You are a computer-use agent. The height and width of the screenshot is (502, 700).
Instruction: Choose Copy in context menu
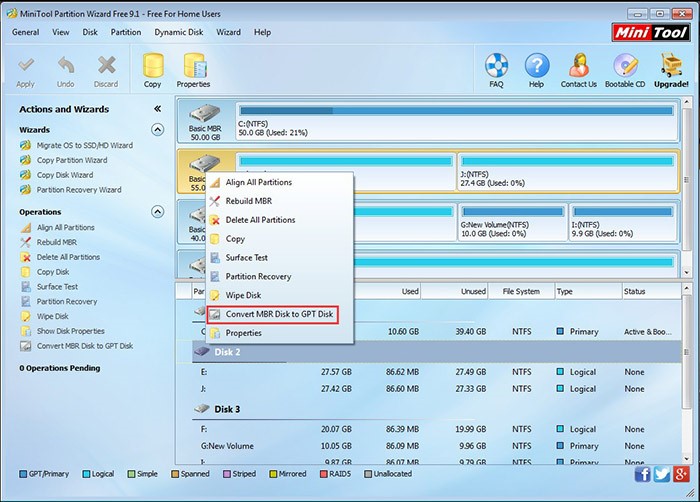click(280, 238)
